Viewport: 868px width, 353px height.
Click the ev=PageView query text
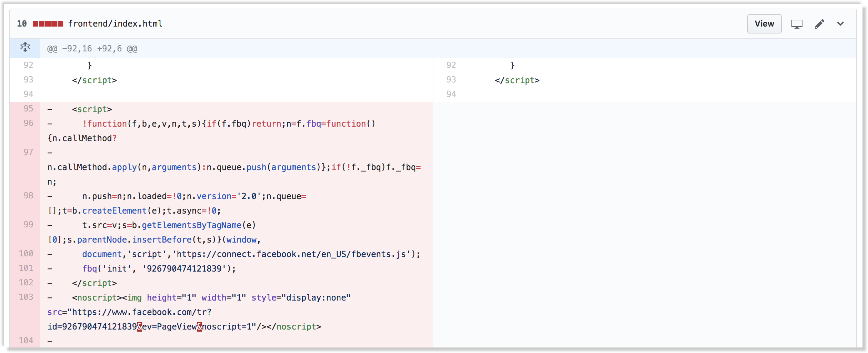coord(169,327)
